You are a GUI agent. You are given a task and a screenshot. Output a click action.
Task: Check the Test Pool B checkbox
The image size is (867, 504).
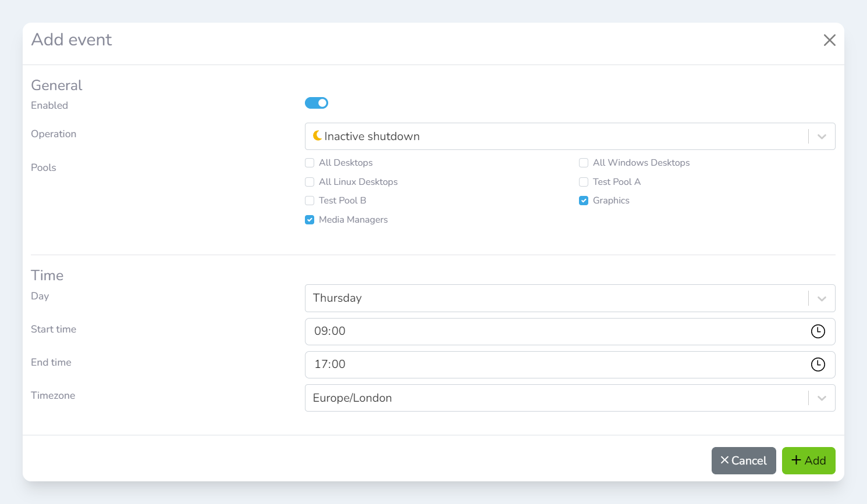310,201
